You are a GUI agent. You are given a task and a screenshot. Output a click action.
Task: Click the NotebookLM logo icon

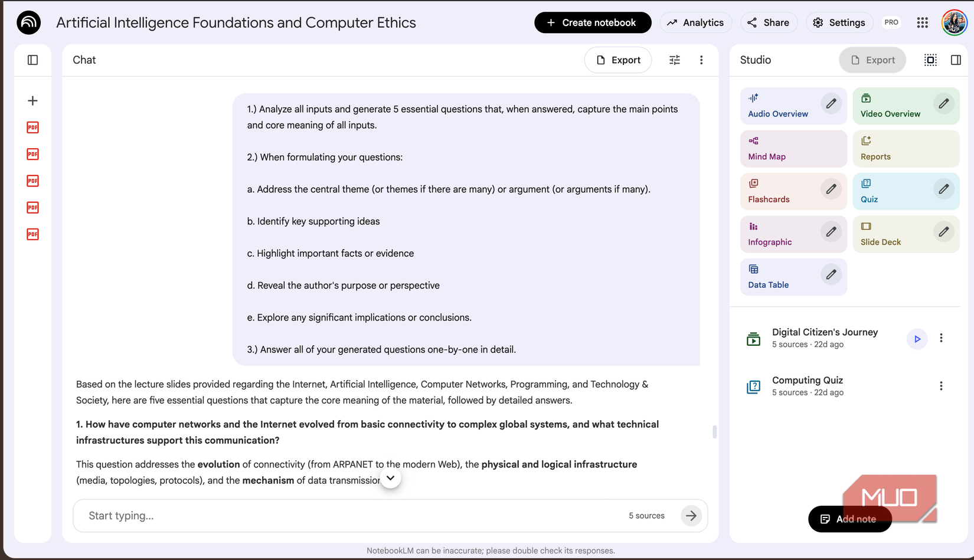(28, 22)
